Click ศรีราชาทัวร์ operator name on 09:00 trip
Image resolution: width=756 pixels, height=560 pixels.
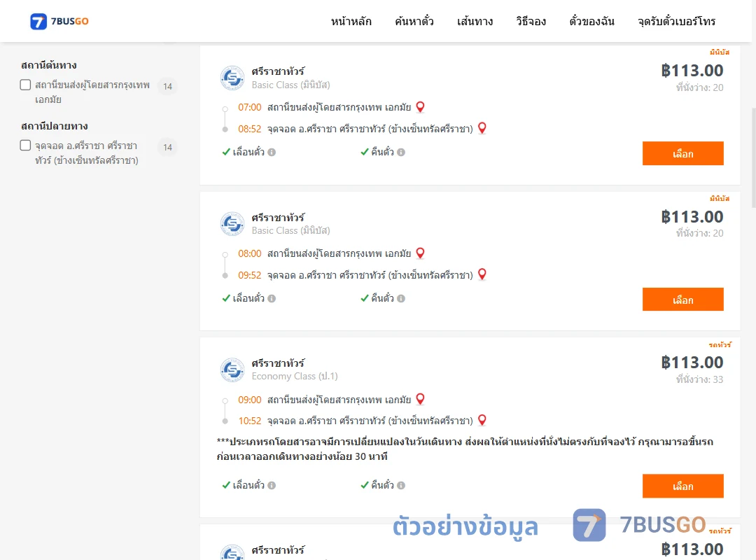tap(278, 363)
